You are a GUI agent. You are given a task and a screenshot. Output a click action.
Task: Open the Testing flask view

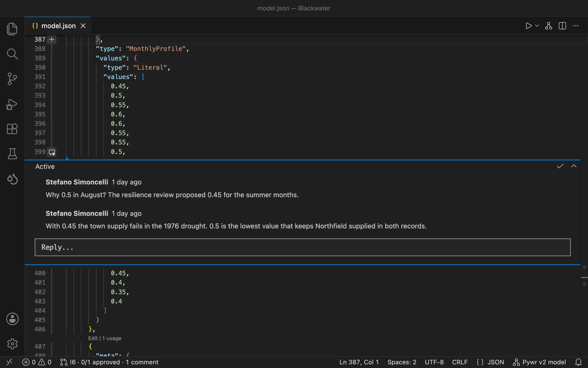tap(12, 153)
